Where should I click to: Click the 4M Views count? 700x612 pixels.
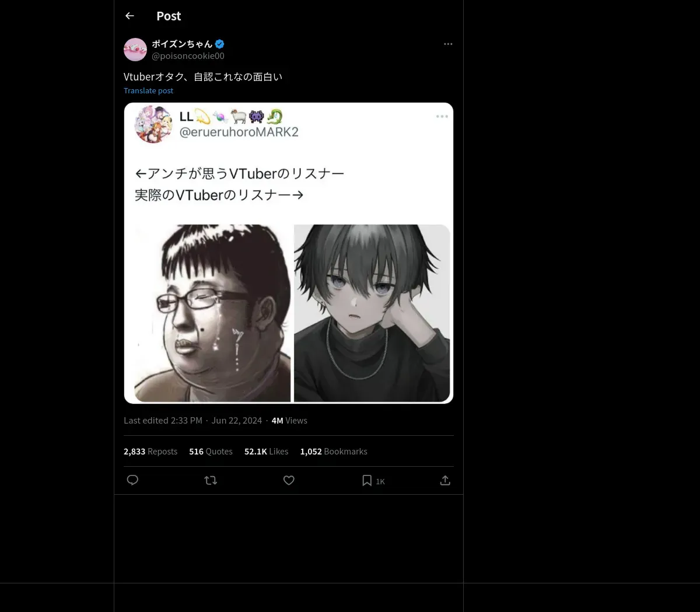coord(289,421)
